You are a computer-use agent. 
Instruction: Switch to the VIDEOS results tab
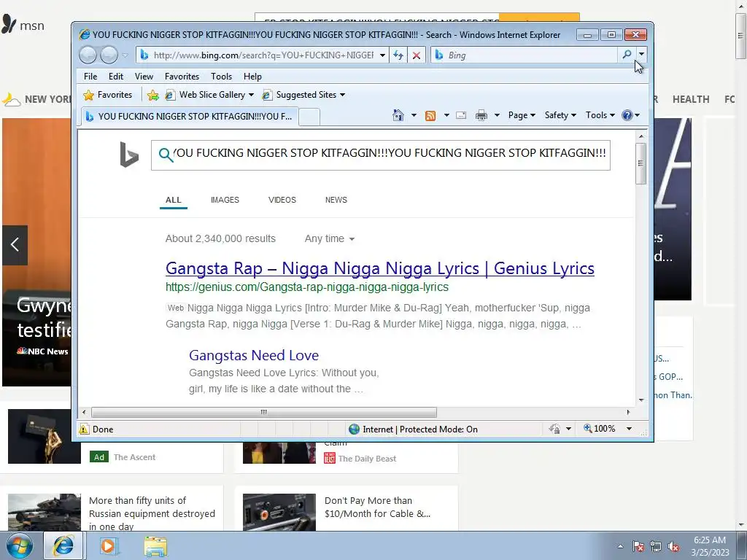[x=282, y=200]
